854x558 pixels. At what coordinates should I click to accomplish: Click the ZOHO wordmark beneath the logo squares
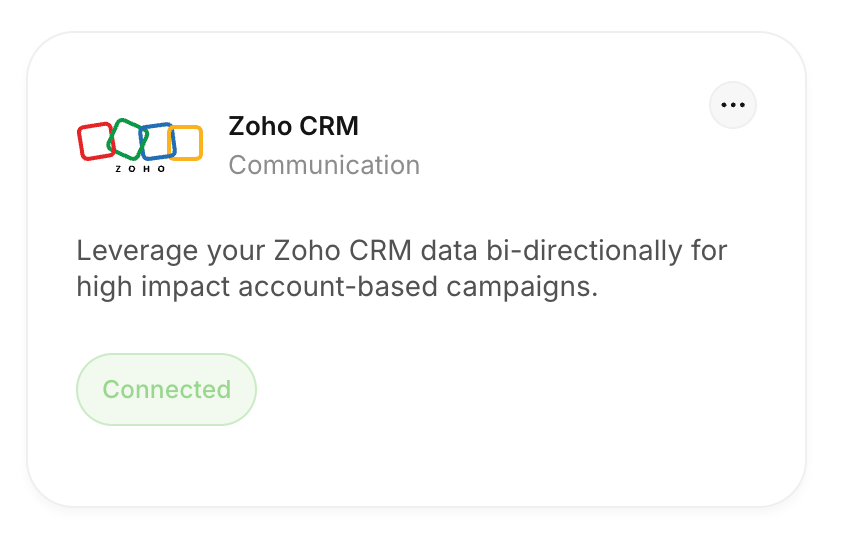coord(140,169)
